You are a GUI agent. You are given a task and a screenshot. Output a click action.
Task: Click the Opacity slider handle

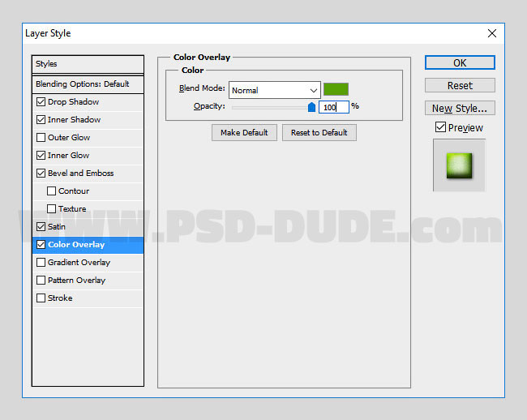point(311,107)
